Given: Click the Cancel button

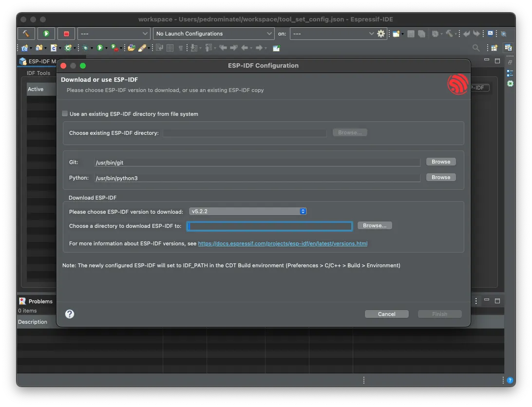Looking at the screenshot, I should coord(386,314).
